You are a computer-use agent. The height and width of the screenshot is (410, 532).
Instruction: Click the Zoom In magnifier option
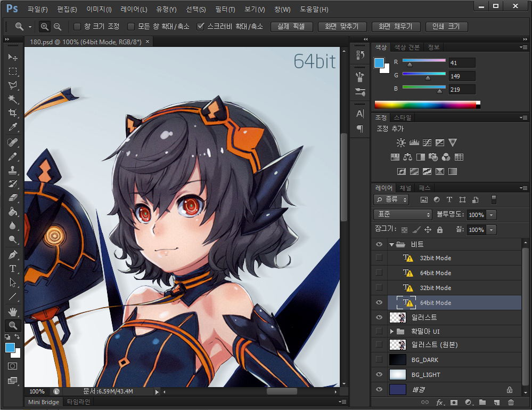[x=44, y=27]
